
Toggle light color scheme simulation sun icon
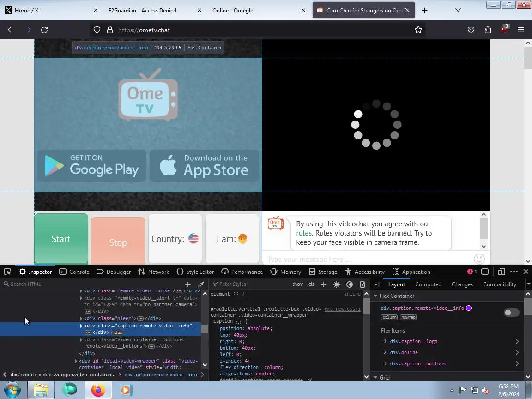pos(337,284)
